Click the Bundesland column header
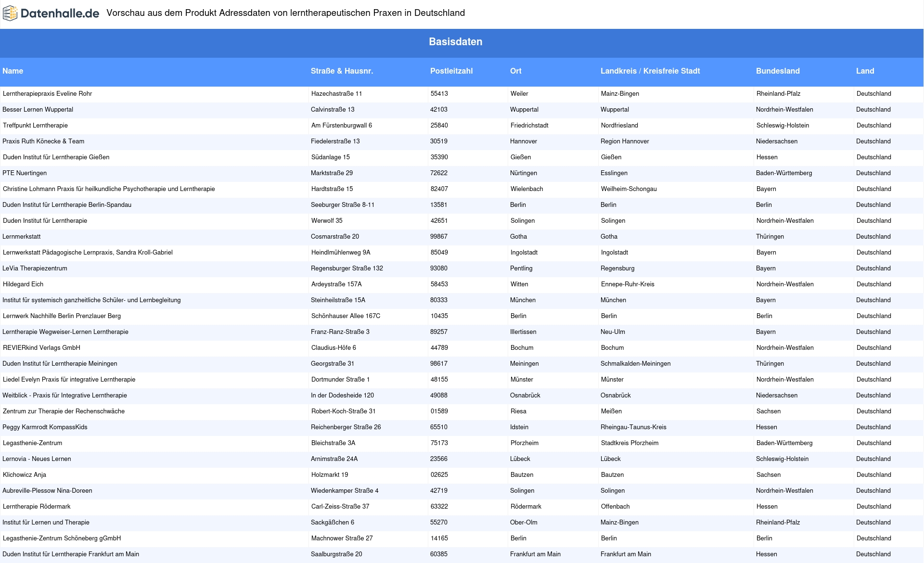 (778, 71)
